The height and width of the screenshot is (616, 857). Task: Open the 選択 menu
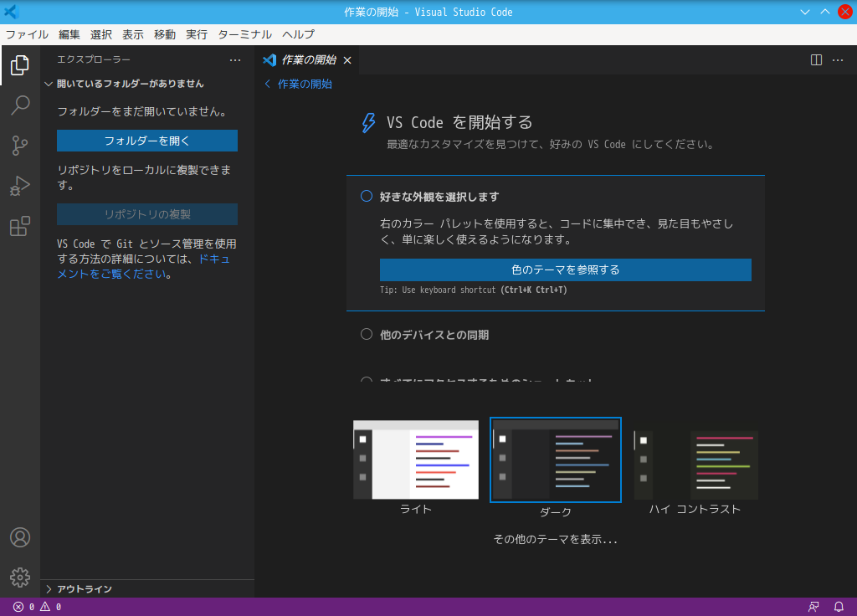(101, 34)
